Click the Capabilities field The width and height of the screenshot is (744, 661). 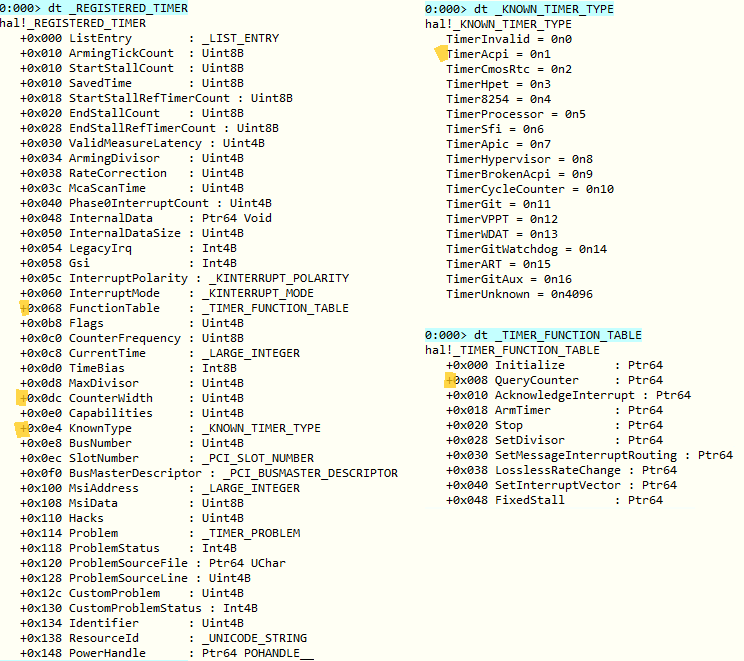(x=132, y=413)
